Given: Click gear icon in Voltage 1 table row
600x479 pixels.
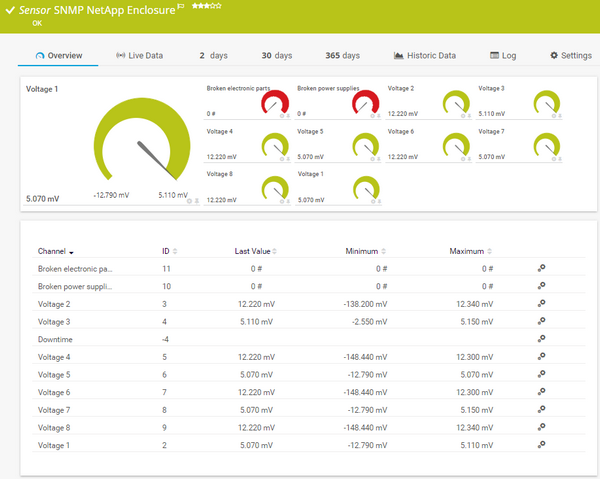Looking at the screenshot, I should [541, 445].
